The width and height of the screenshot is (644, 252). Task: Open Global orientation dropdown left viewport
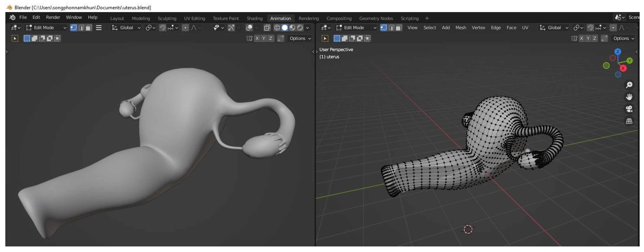126,28
